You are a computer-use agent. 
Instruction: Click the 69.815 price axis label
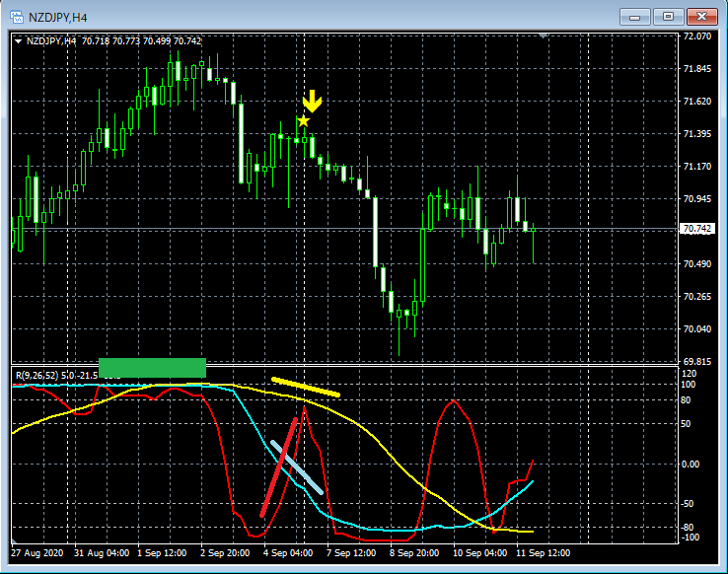click(696, 361)
